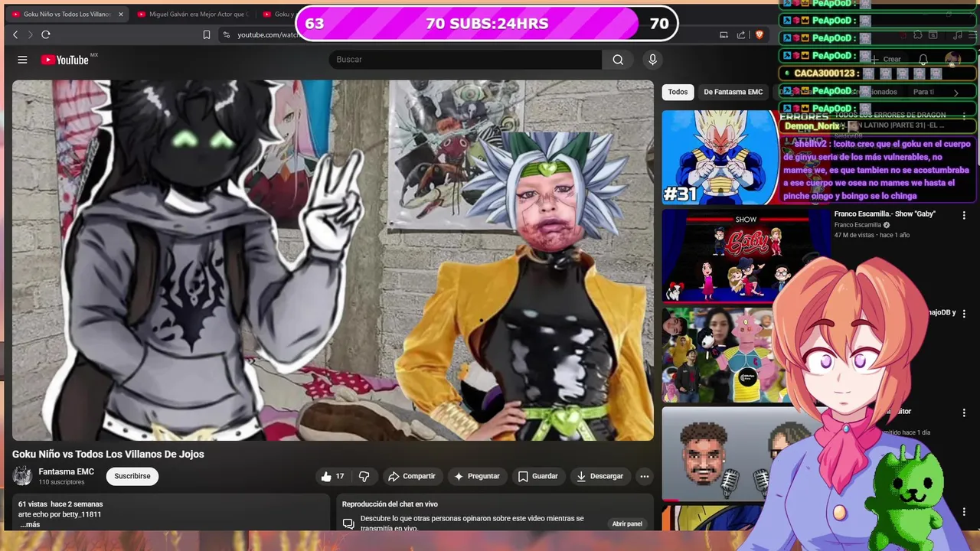Open the Dragon Ball errors #31 video thumbnail
Screen dimensions: 980x551
pos(720,158)
